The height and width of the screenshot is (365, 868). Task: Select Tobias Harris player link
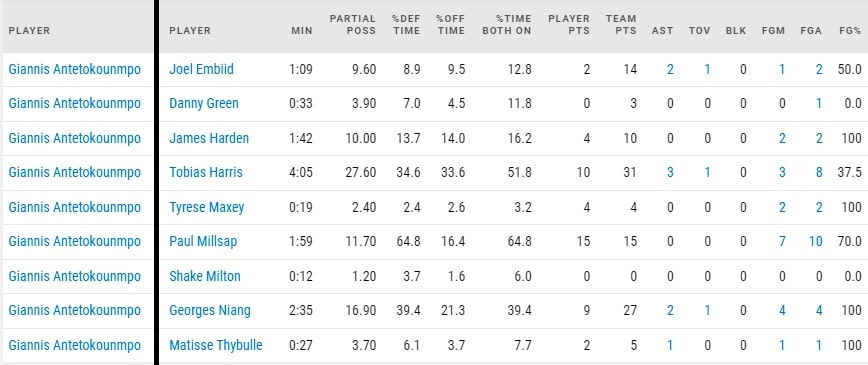[206, 172]
